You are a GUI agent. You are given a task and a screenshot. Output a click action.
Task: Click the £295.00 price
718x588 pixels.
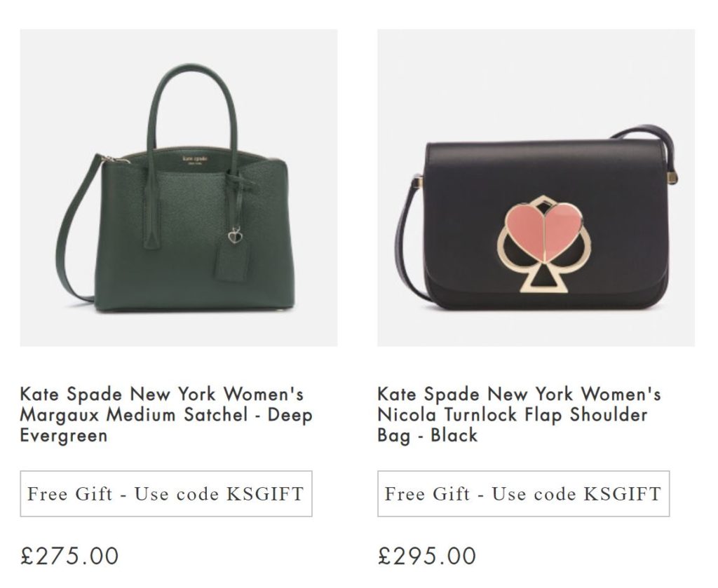427,556
